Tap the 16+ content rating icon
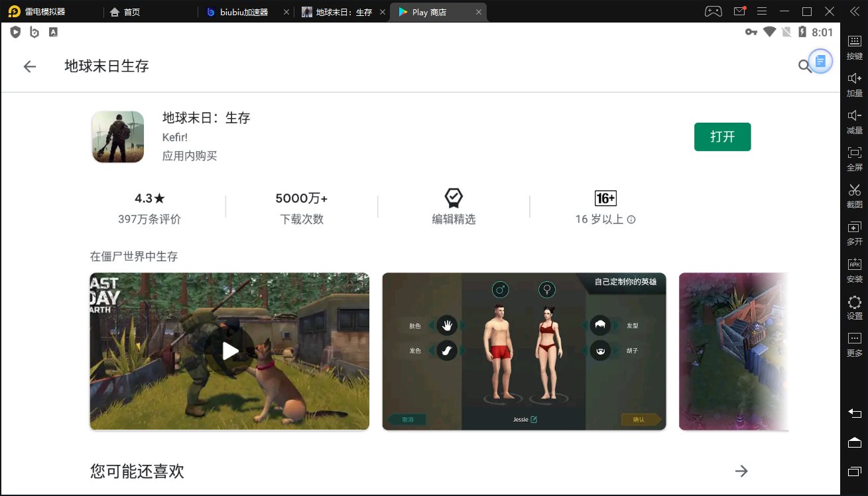Screen dimensions: 868x496 tap(605, 198)
